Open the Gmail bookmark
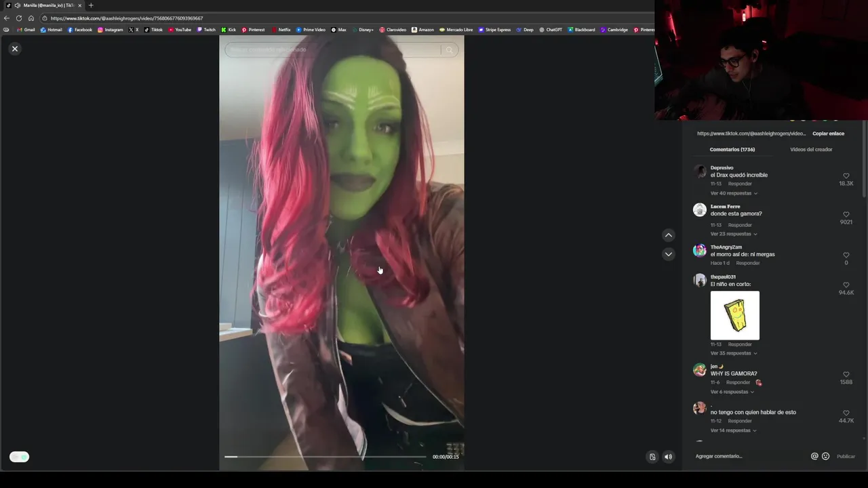This screenshot has height=488, width=868. click(26, 30)
